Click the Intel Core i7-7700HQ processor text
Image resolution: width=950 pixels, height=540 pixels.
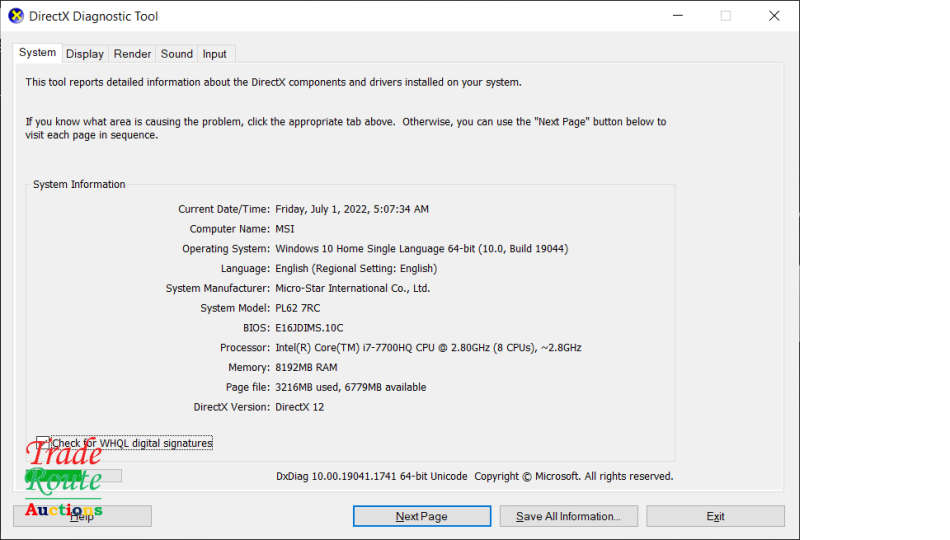click(428, 348)
